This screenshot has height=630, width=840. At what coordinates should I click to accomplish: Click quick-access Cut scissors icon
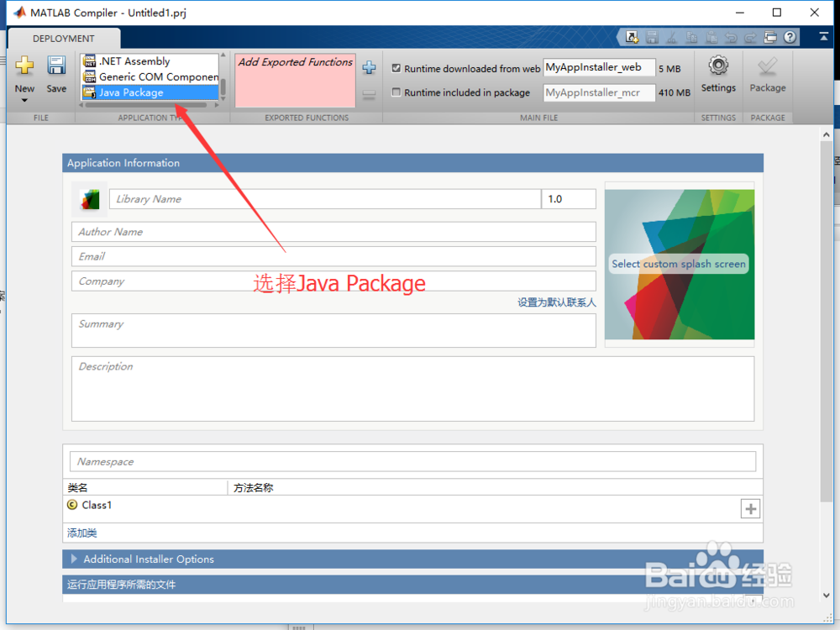(x=672, y=37)
